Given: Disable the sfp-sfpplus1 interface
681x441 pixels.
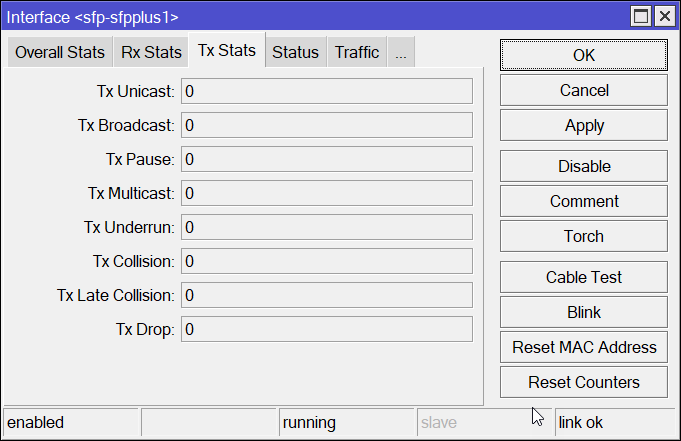Looking at the screenshot, I should [x=584, y=166].
